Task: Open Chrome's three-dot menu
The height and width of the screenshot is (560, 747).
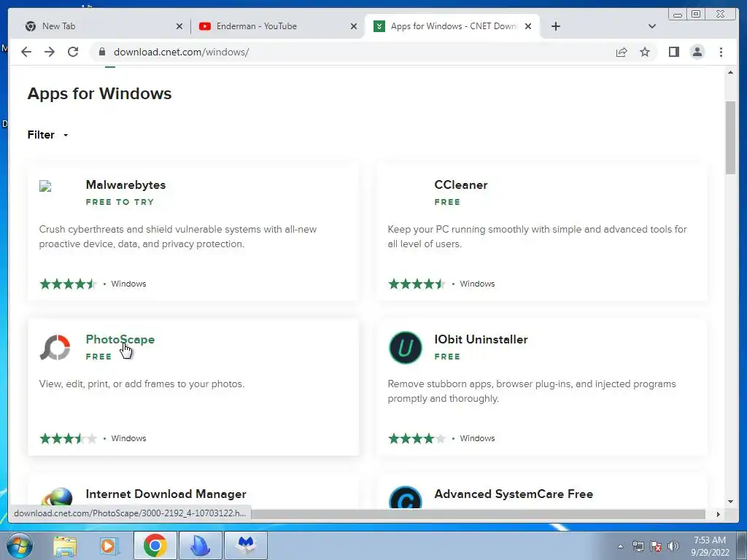Action: (721, 52)
